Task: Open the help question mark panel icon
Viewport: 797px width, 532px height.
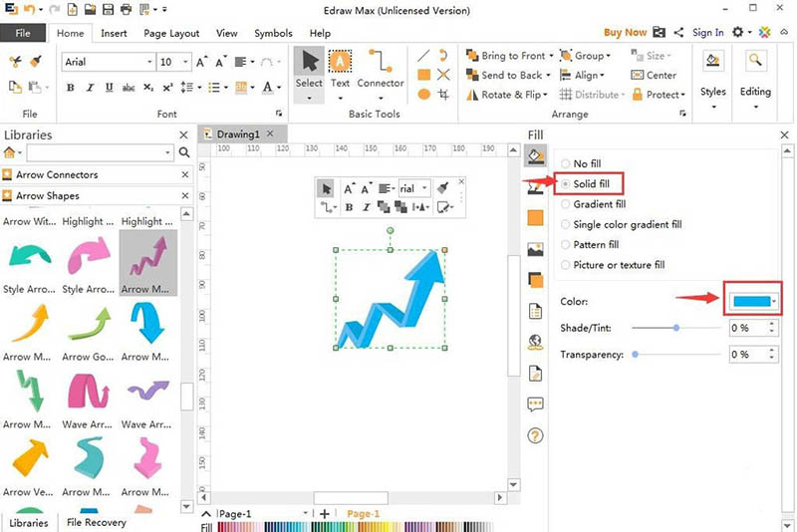Action: pos(535,435)
